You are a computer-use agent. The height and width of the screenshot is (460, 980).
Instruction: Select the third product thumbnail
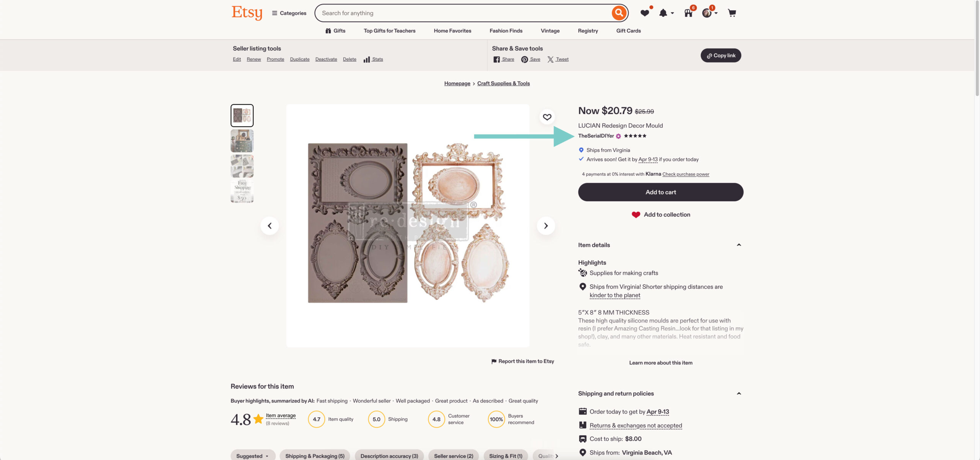pyautogui.click(x=242, y=166)
